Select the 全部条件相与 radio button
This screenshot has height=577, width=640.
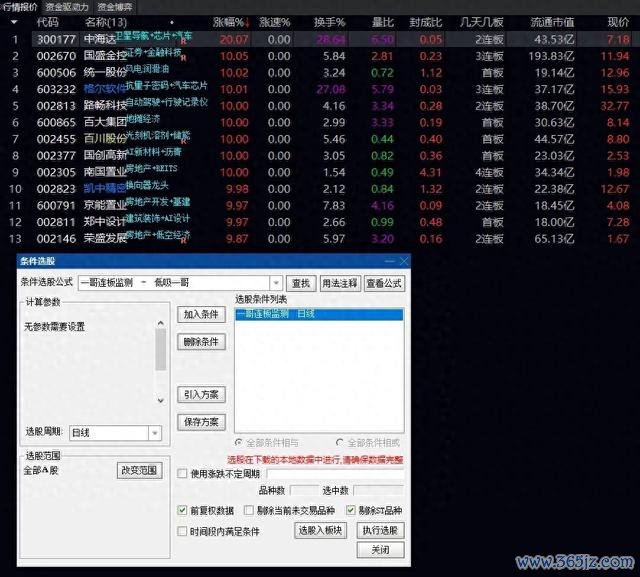click(239, 443)
